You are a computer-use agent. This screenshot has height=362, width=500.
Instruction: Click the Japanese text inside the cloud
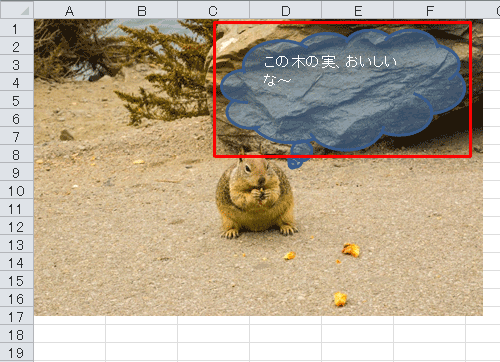coord(330,71)
